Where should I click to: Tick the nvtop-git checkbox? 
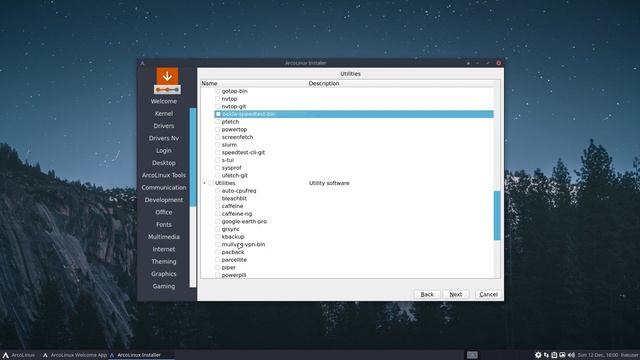[218, 107]
